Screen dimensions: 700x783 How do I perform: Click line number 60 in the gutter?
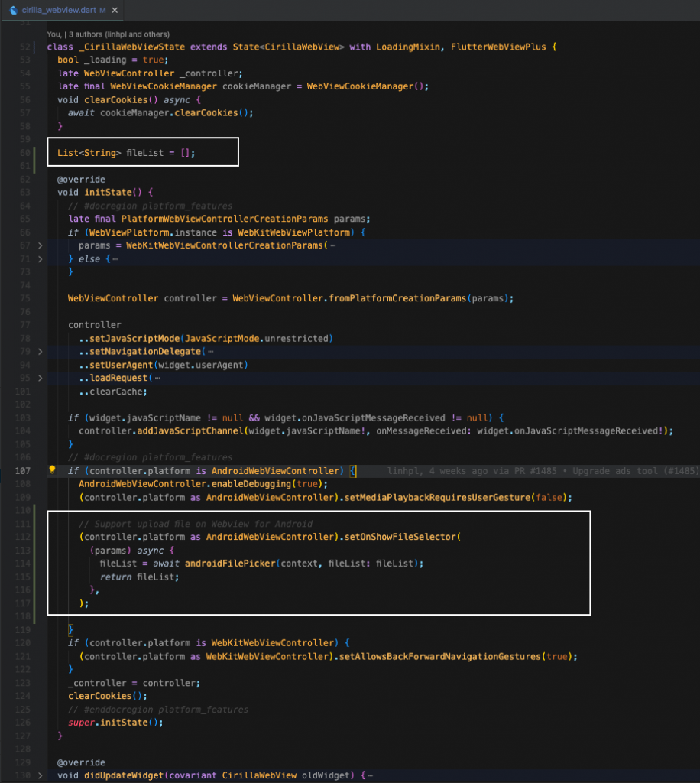pos(23,153)
